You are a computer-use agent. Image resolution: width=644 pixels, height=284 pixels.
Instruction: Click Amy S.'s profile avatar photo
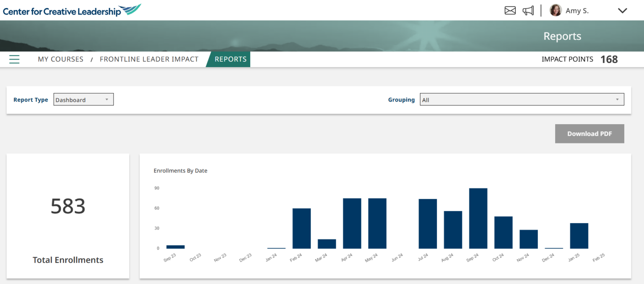point(556,10)
